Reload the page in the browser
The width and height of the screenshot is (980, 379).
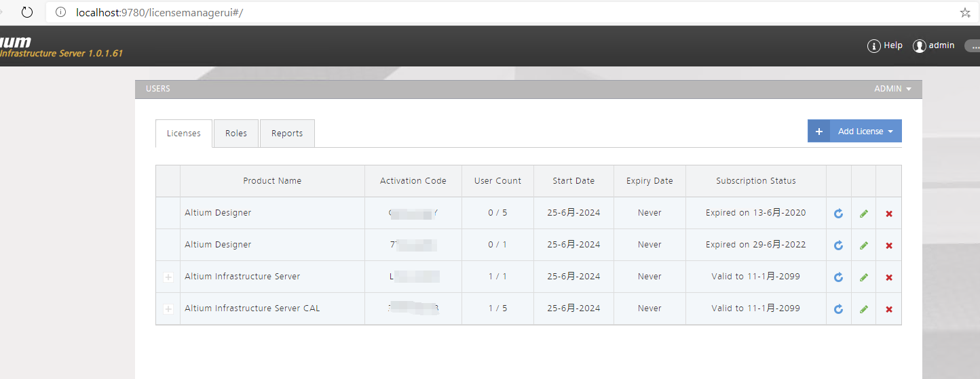(27, 12)
